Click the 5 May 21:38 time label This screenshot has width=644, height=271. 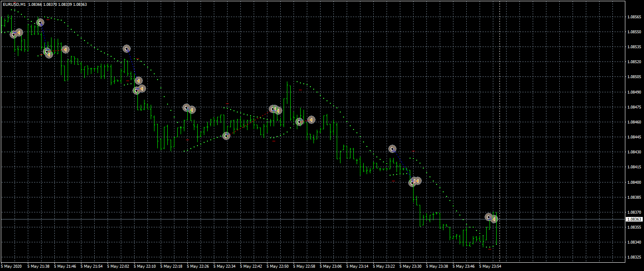tap(39, 266)
